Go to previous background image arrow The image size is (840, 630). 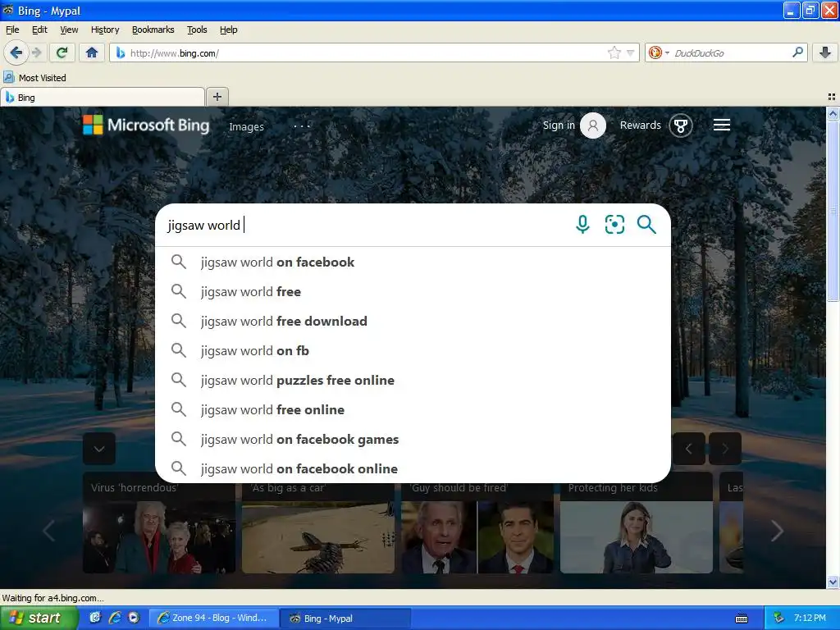point(689,449)
